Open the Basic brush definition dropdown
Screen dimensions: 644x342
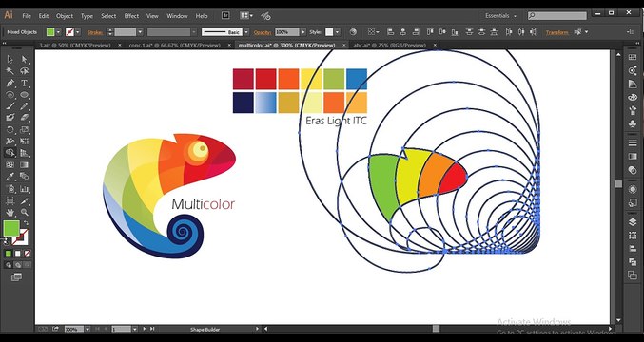click(x=246, y=32)
